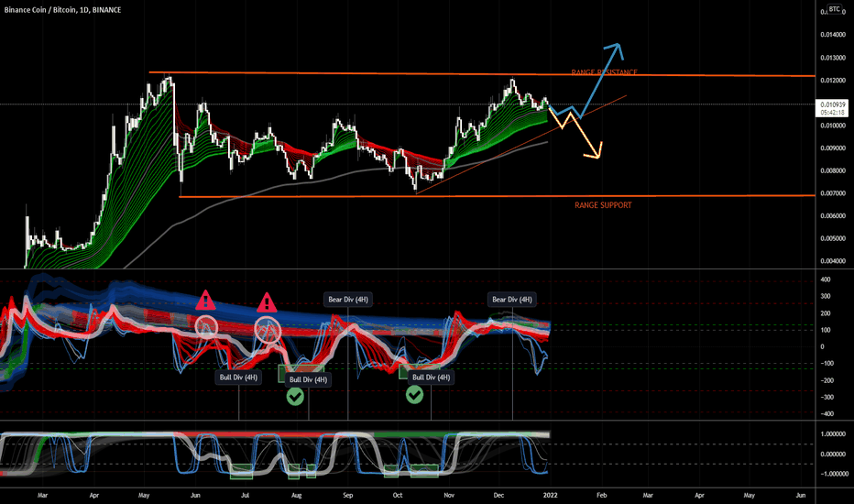Click the red warning triangle above July
Screen dimensions: 854x504
[267, 302]
